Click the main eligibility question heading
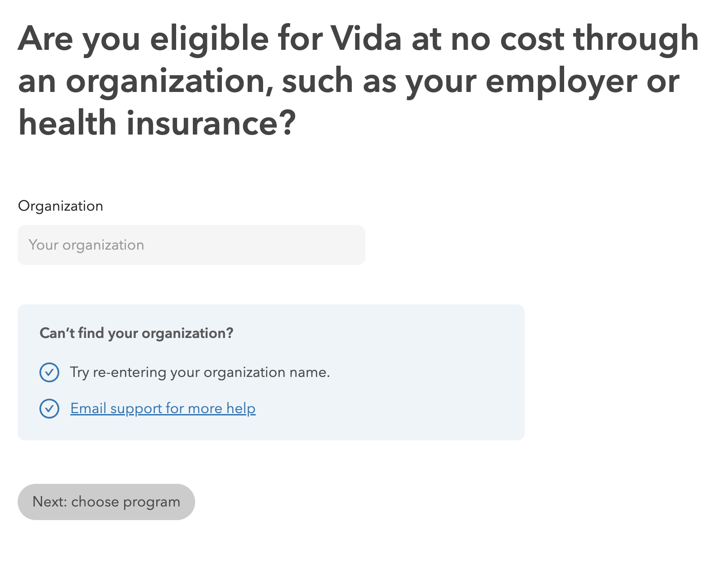This screenshot has width=728, height=569. [359, 81]
